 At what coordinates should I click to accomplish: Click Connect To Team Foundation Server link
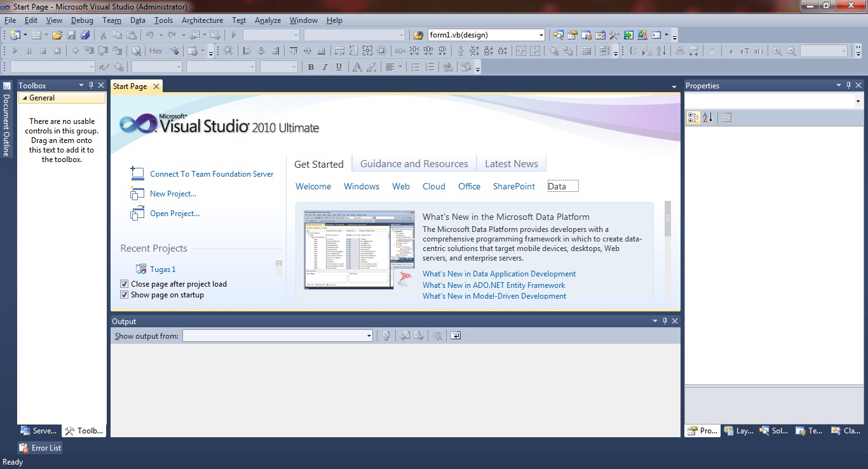click(212, 174)
